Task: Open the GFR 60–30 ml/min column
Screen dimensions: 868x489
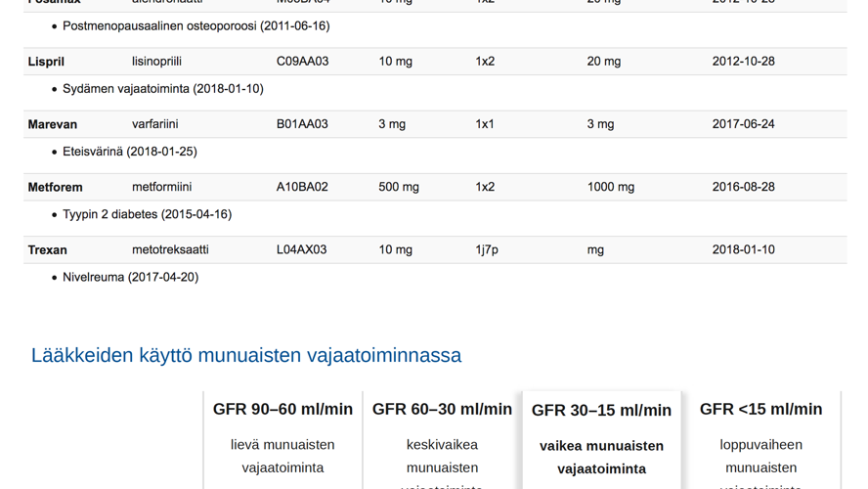Action: click(442, 410)
